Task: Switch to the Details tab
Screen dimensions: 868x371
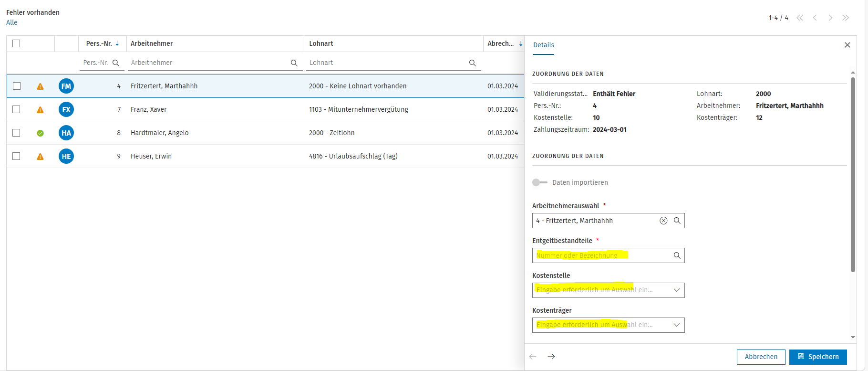Action: (544, 45)
